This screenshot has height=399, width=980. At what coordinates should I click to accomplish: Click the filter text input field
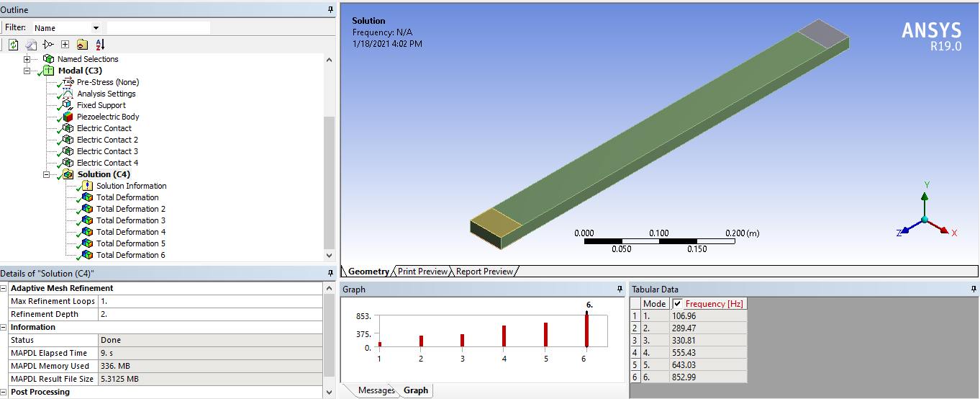tap(158, 28)
